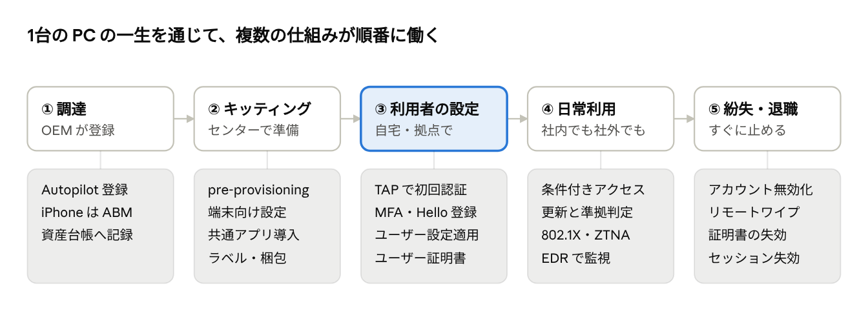Screen dimensions: 868x319
Task: Click the diagram title heading text
Action: coord(233,35)
